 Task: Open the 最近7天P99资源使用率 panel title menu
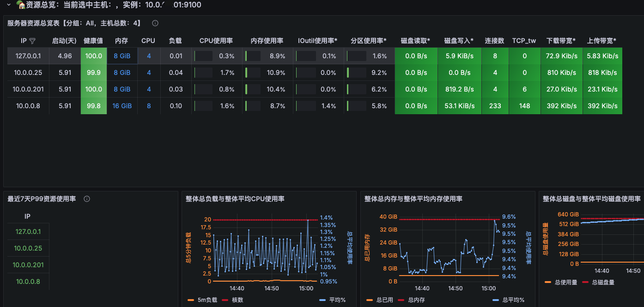click(42, 199)
